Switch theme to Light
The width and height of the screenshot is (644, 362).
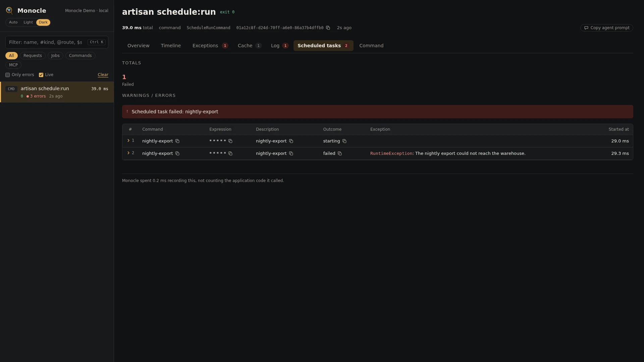tap(28, 22)
